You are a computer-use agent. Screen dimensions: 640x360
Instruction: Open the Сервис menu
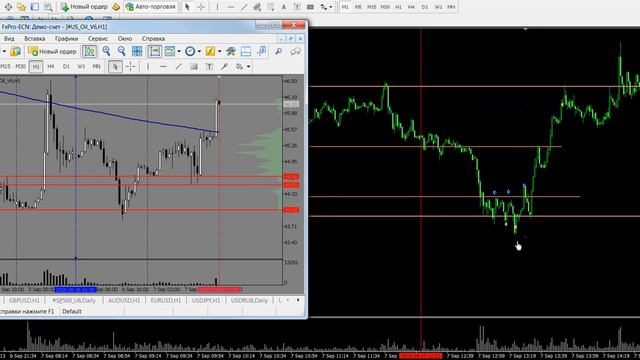(x=98, y=38)
